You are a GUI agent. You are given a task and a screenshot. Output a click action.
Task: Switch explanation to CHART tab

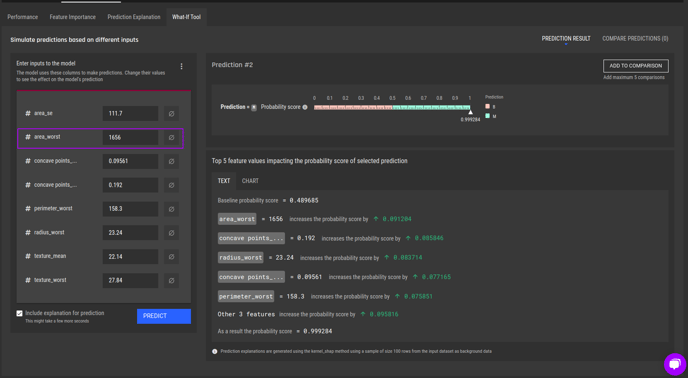click(250, 181)
